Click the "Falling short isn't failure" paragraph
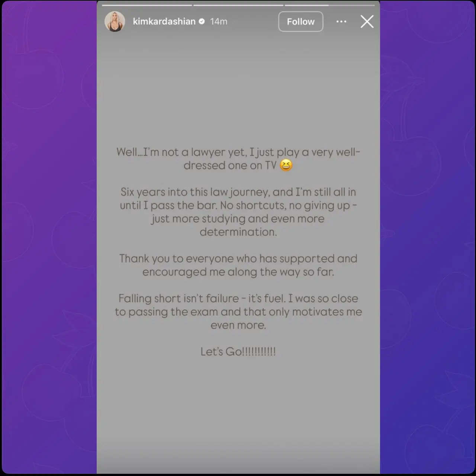476x476 pixels. [x=238, y=312]
